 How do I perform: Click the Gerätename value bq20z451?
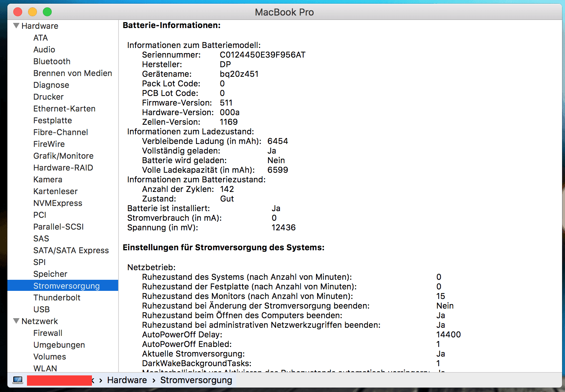(x=239, y=74)
